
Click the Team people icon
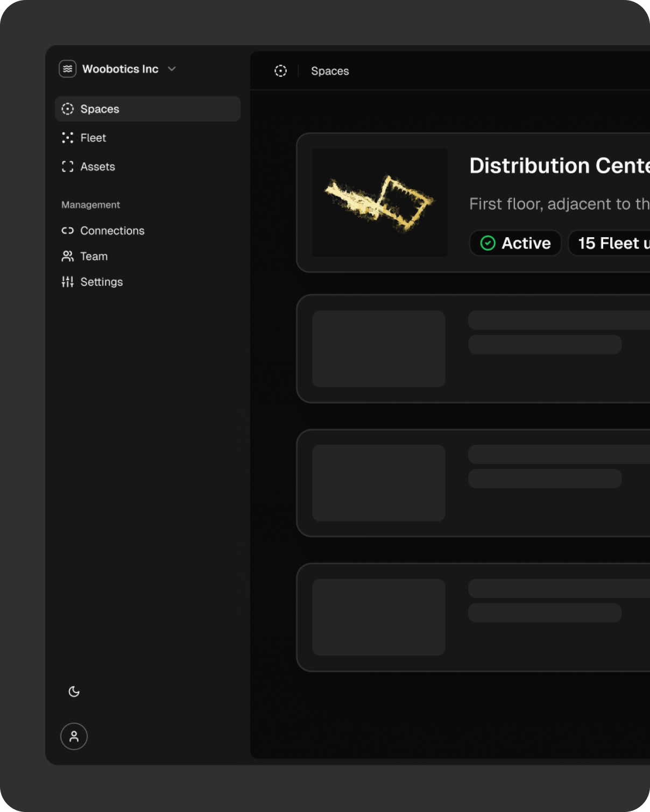click(68, 257)
